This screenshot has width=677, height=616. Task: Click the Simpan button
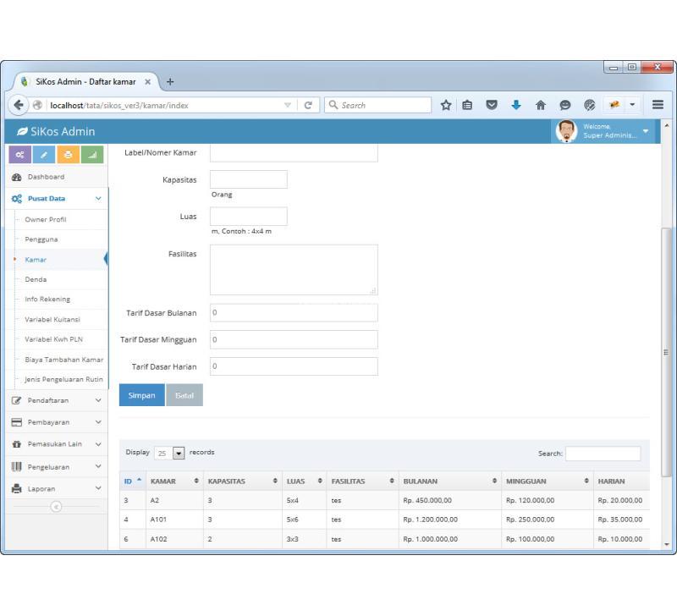141,396
